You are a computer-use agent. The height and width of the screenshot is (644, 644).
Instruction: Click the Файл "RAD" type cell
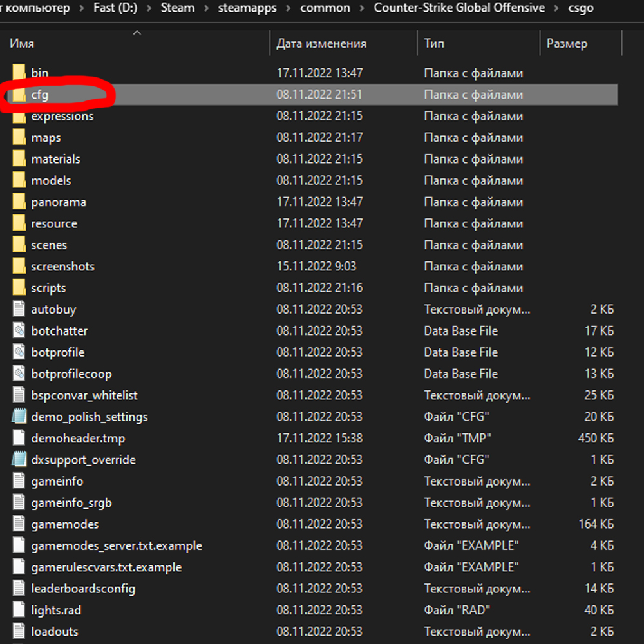457,610
